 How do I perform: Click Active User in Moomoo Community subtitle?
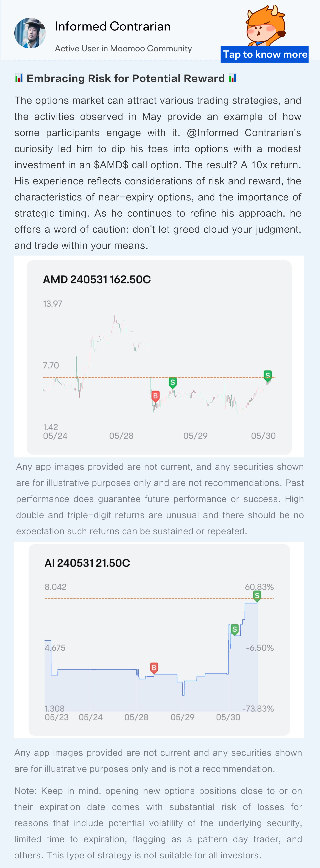(x=123, y=49)
